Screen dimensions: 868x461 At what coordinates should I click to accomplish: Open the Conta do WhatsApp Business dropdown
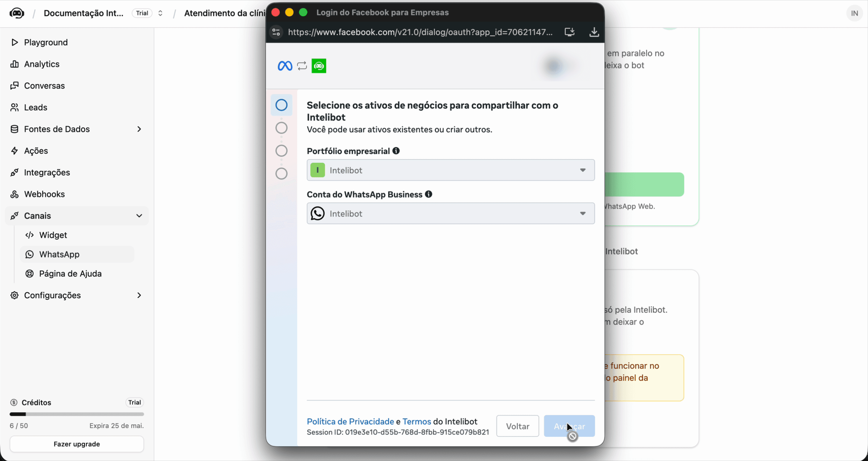click(x=451, y=213)
